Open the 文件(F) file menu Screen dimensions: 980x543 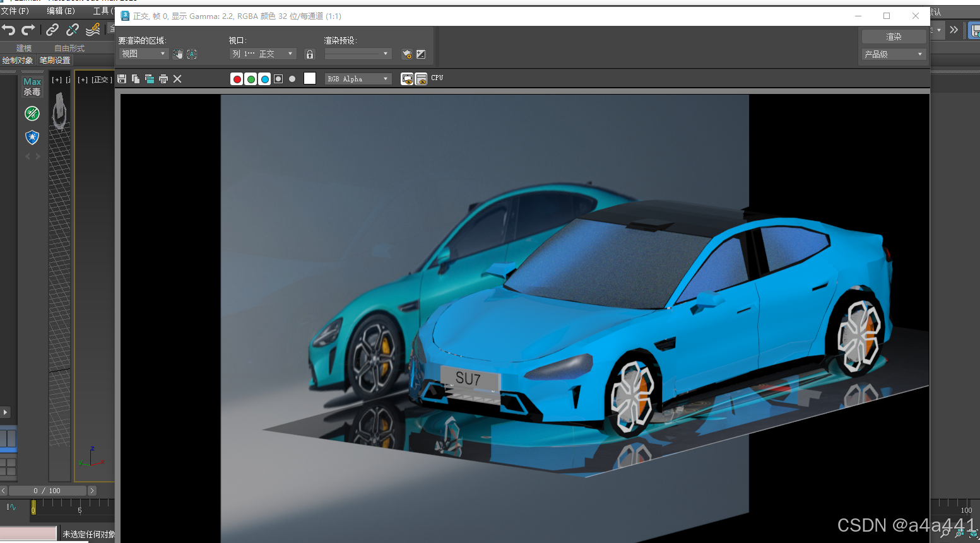click(x=15, y=11)
